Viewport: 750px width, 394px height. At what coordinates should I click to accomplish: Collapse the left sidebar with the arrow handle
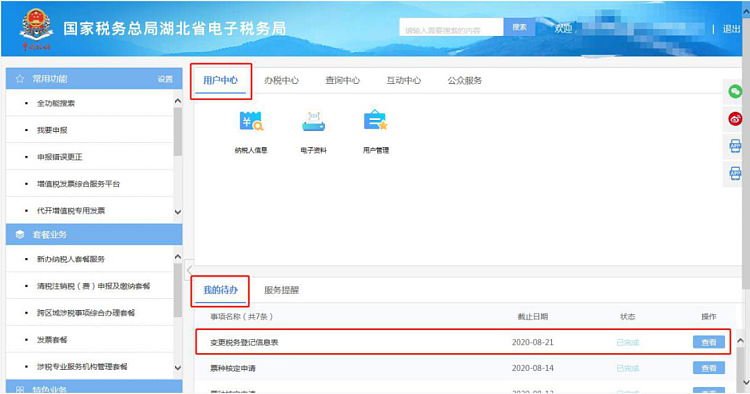(x=189, y=270)
